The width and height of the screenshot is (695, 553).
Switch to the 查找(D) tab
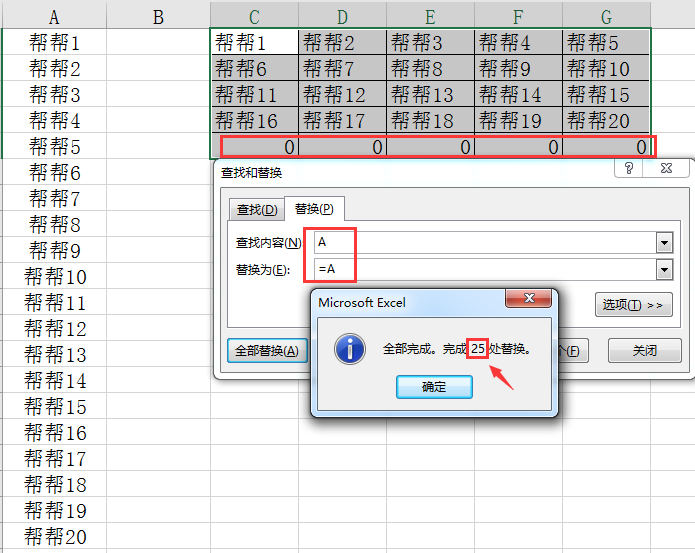point(256,210)
